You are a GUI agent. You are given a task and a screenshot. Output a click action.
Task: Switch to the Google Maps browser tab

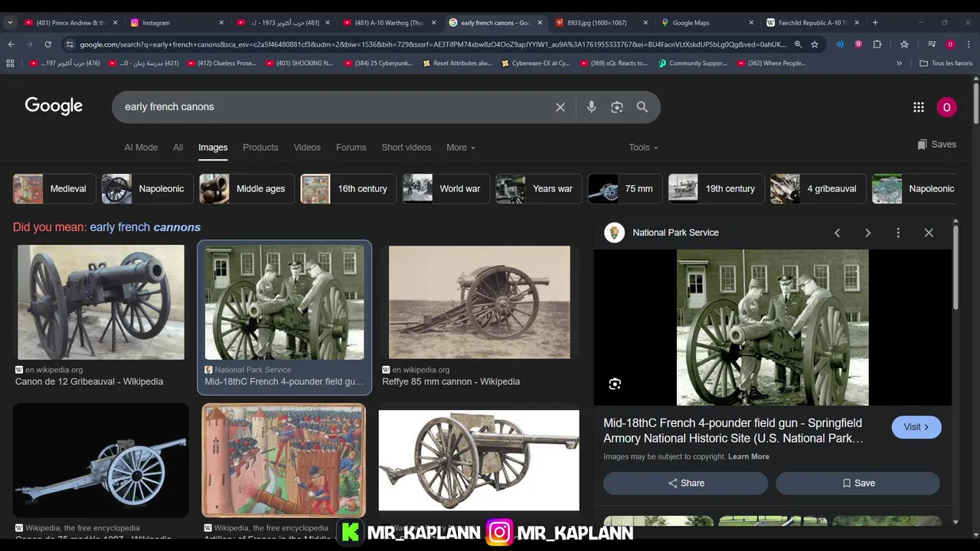click(x=706, y=23)
